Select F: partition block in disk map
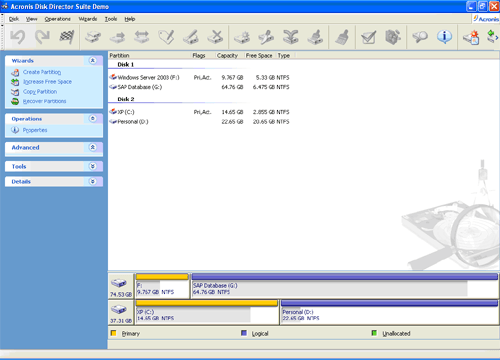Image resolution: width=500 pixels, height=360 pixels. point(162,286)
